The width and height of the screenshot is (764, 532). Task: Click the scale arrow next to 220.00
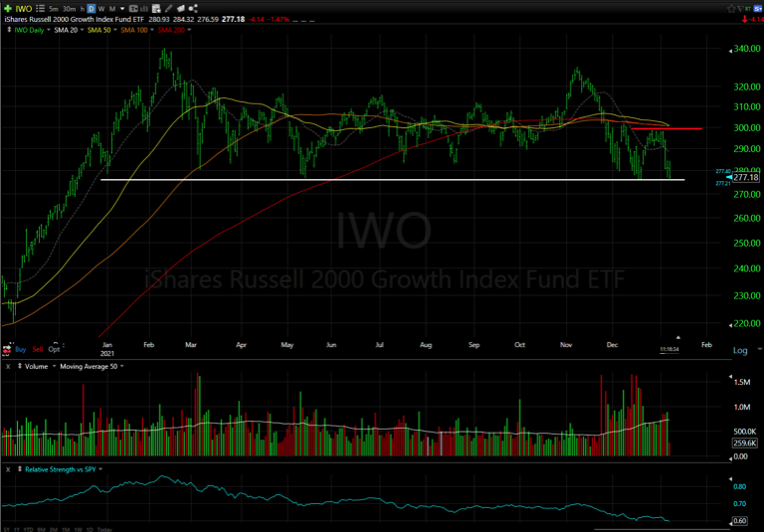[x=730, y=325]
